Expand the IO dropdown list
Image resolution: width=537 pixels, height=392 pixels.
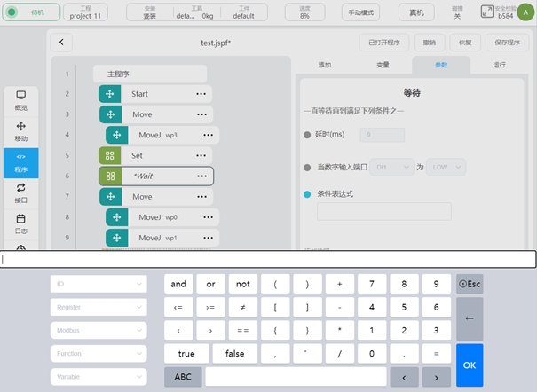(98, 284)
